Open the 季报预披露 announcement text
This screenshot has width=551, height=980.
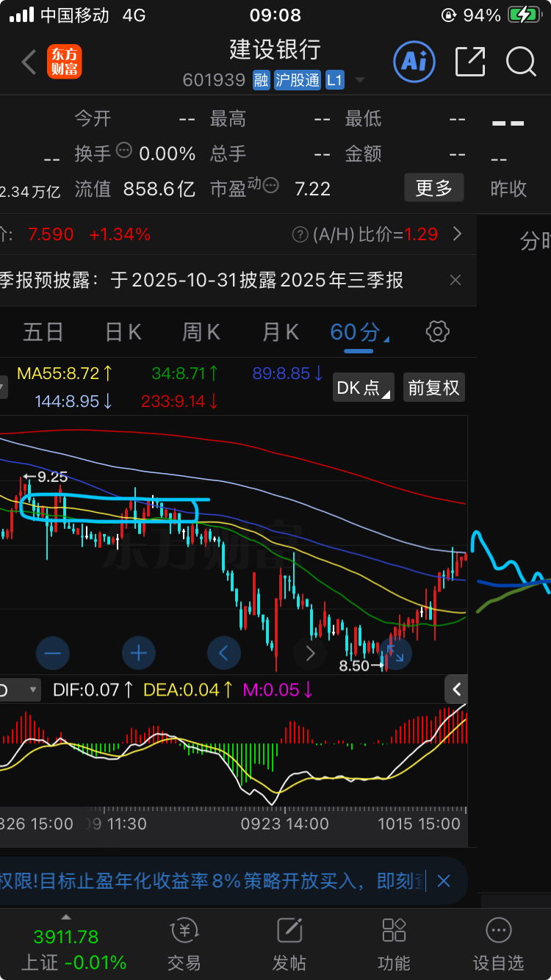(x=202, y=280)
